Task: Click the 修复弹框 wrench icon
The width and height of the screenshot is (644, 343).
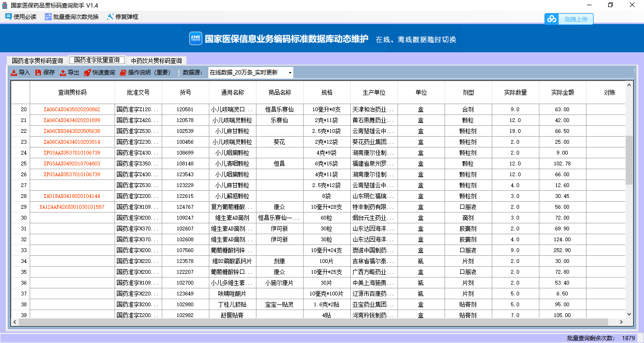Action: 110,16
